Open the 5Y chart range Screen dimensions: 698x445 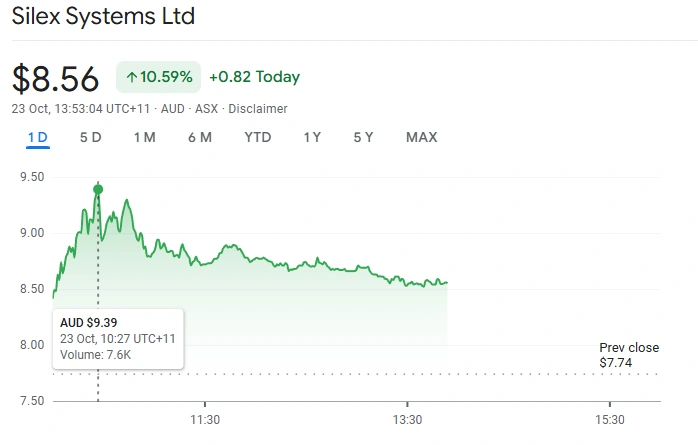(x=363, y=137)
